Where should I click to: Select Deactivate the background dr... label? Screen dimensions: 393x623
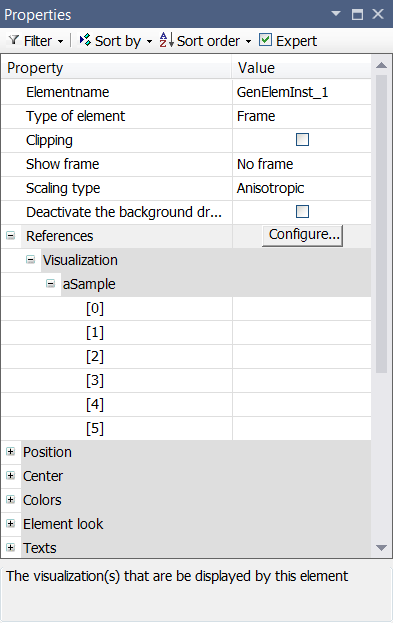coord(124,212)
